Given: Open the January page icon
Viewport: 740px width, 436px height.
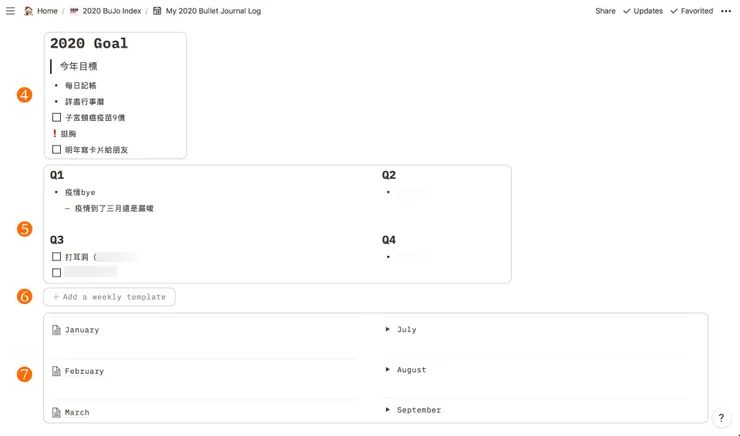Looking at the screenshot, I should (x=56, y=330).
